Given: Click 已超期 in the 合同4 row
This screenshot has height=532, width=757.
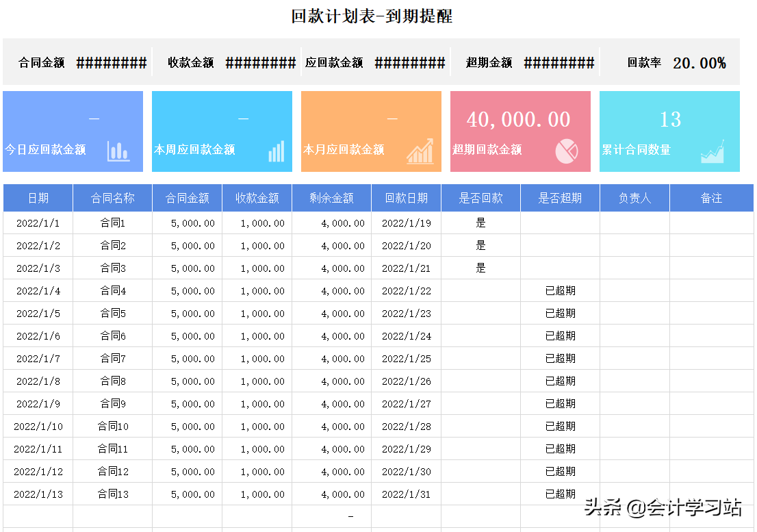Looking at the screenshot, I should [560, 290].
